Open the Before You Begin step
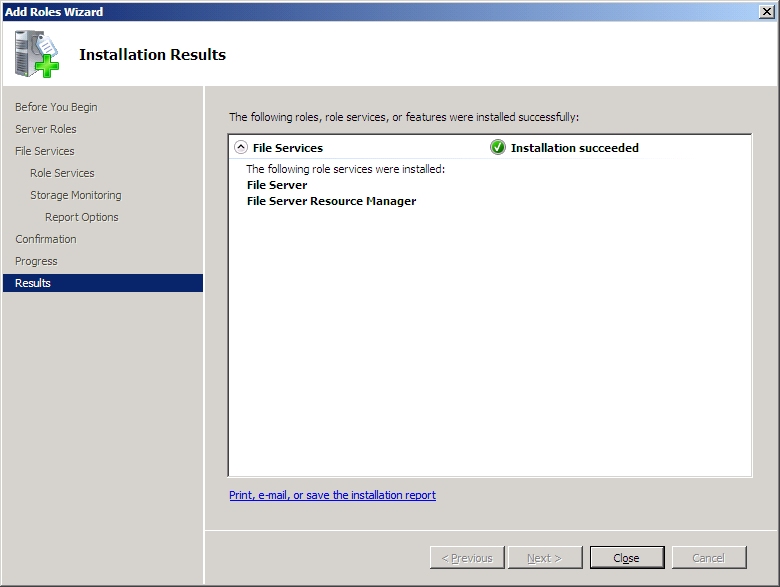The height and width of the screenshot is (587, 780). 56,107
